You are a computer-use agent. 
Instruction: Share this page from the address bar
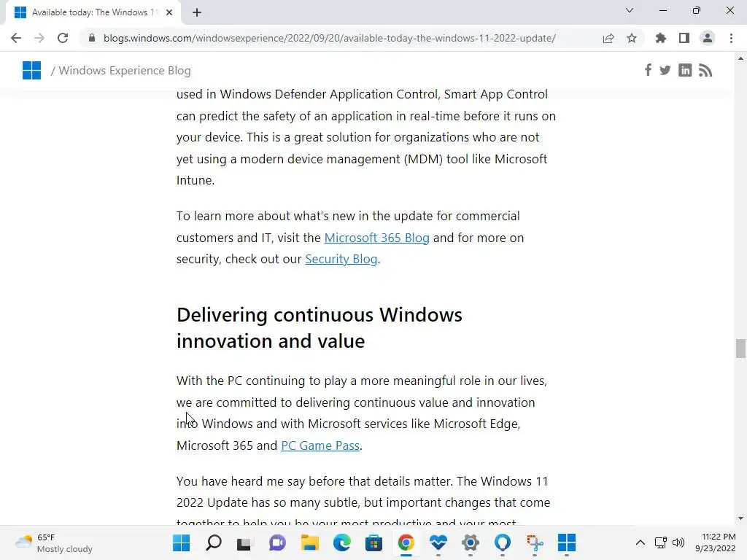click(x=608, y=38)
